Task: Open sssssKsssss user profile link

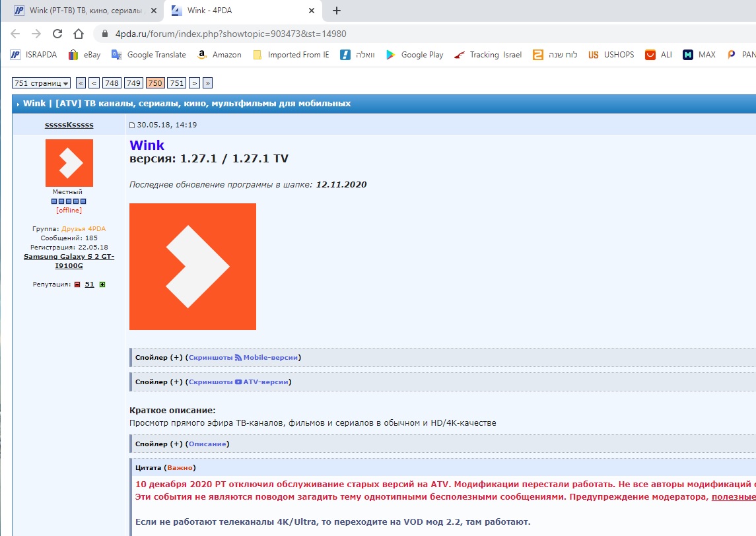Action: (69, 125)
